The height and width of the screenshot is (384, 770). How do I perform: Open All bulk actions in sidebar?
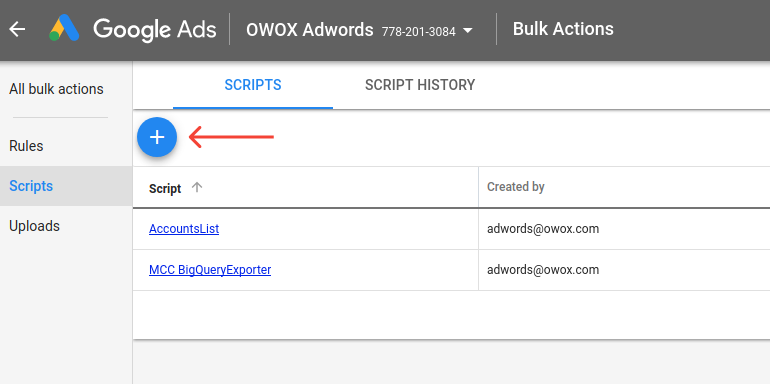tap(56, 89)
